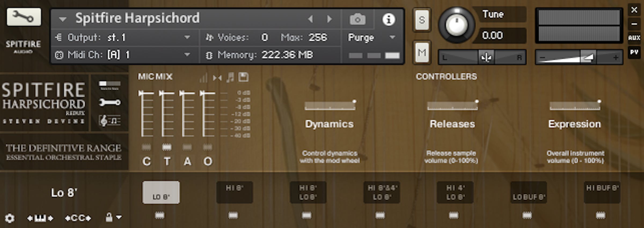The height and width of the screenshot is (228, 644).
Task: Click the CC assignment icon
Action: click(x=78, y=218)
